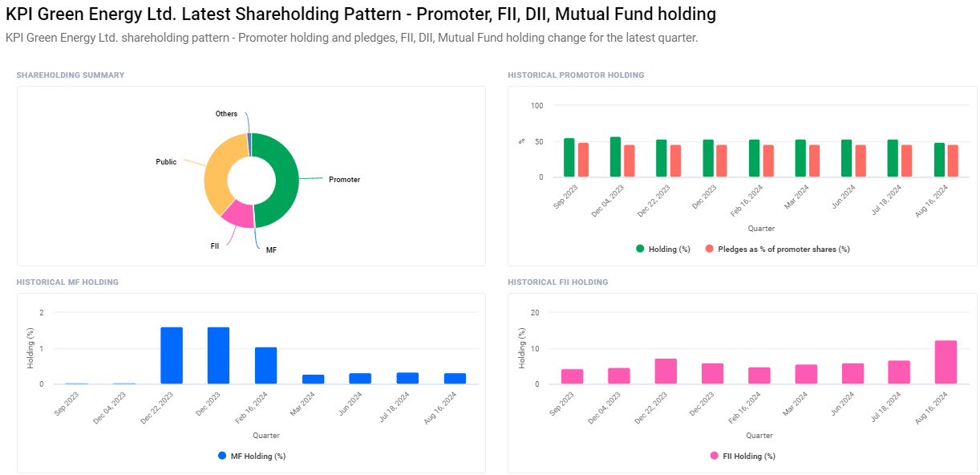Select Jul 18, 2024 bar in MF chart
This screenshot has width=980, height=475.
(407, 378)
